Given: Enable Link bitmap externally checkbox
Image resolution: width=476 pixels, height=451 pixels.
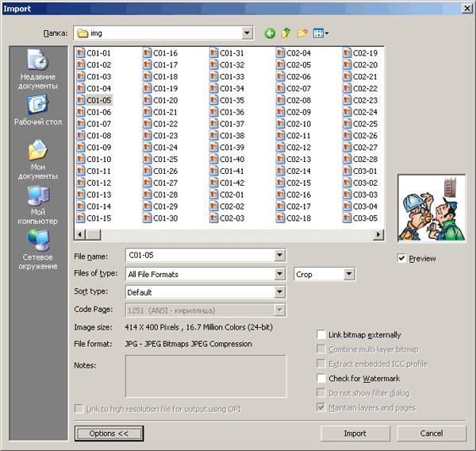Looking at the screenshot, I should pyautogui.click(x=321, y=334).
